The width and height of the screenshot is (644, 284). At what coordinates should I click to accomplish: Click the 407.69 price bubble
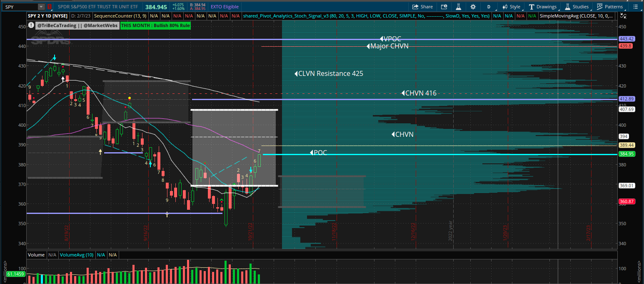[626, 109]
